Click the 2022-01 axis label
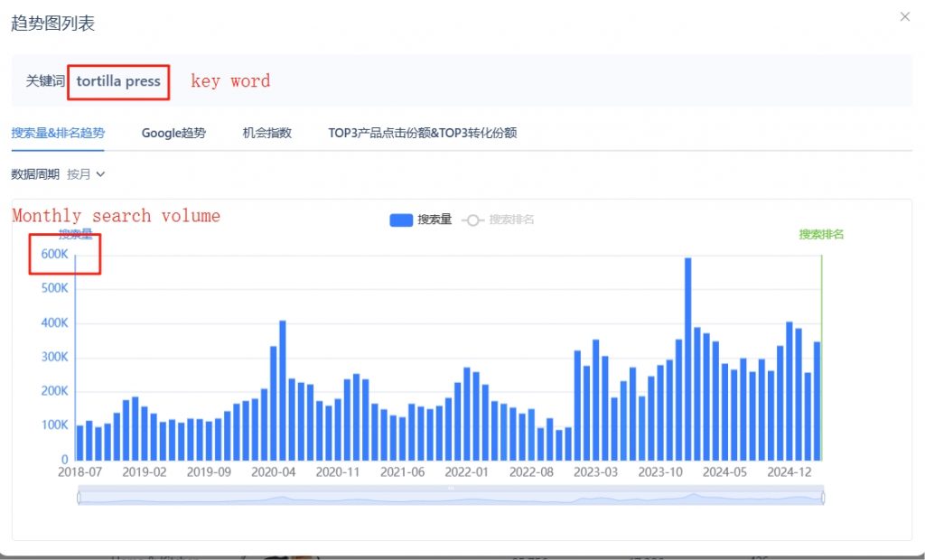Image resolution: width=925 pixels, height=560 pixels. point(467,472)
